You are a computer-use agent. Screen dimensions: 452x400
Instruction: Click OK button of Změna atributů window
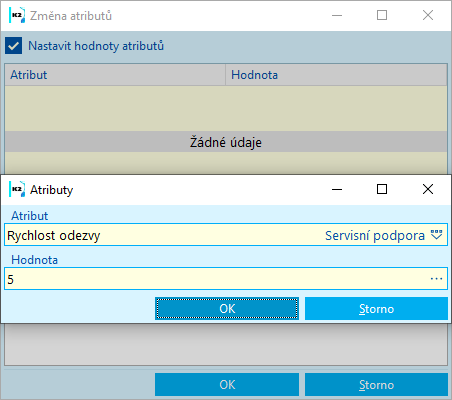click(227, 385)
